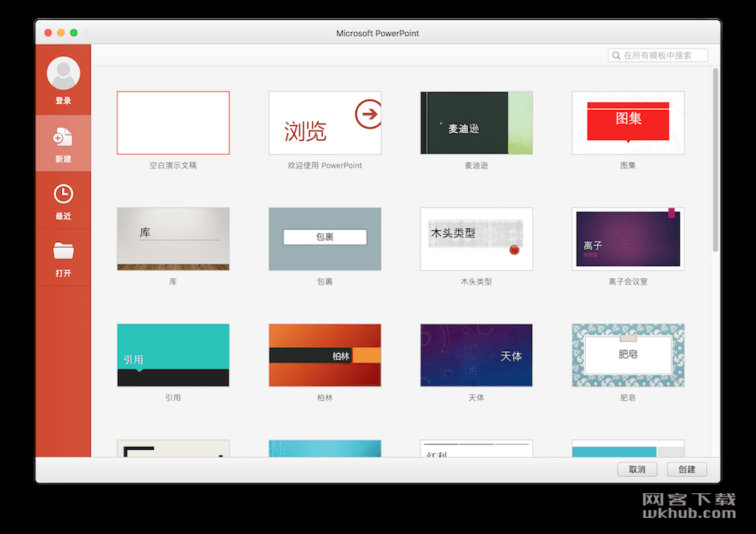Click the user avatar icon to sign in
756x534 pixels.
(x=63, y=73)
